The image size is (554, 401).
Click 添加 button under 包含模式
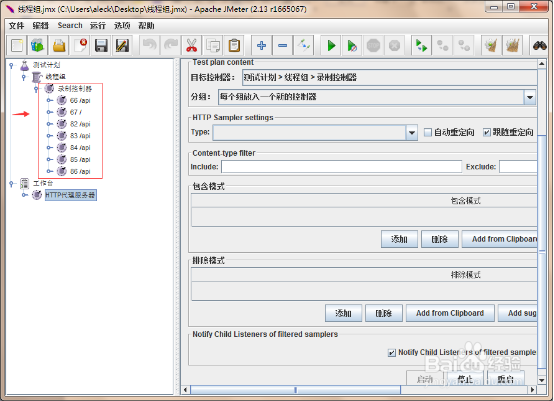(399, 239)
